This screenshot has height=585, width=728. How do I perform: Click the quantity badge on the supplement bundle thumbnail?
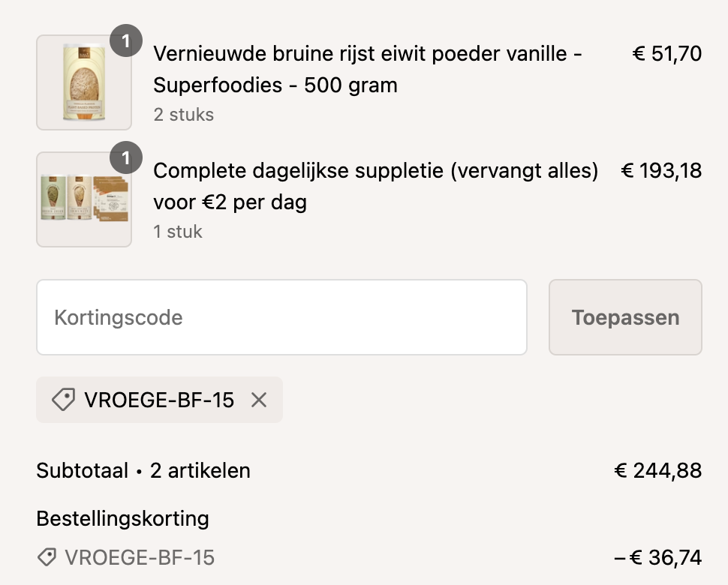pyautogui.click(x=126, y=158)
